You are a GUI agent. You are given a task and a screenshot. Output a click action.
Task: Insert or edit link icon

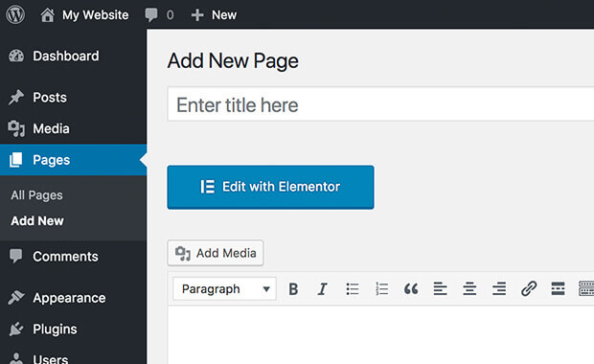pyautogui.click(x=529, y=289)
